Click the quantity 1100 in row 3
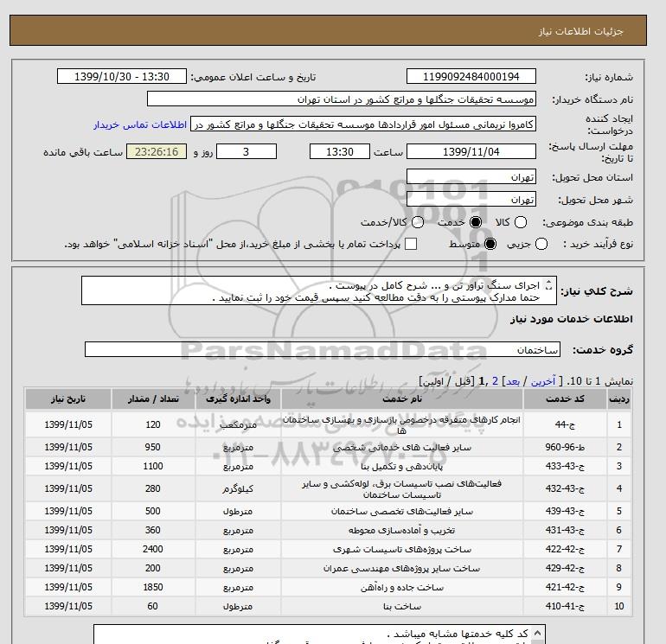 tap(153, 466)
